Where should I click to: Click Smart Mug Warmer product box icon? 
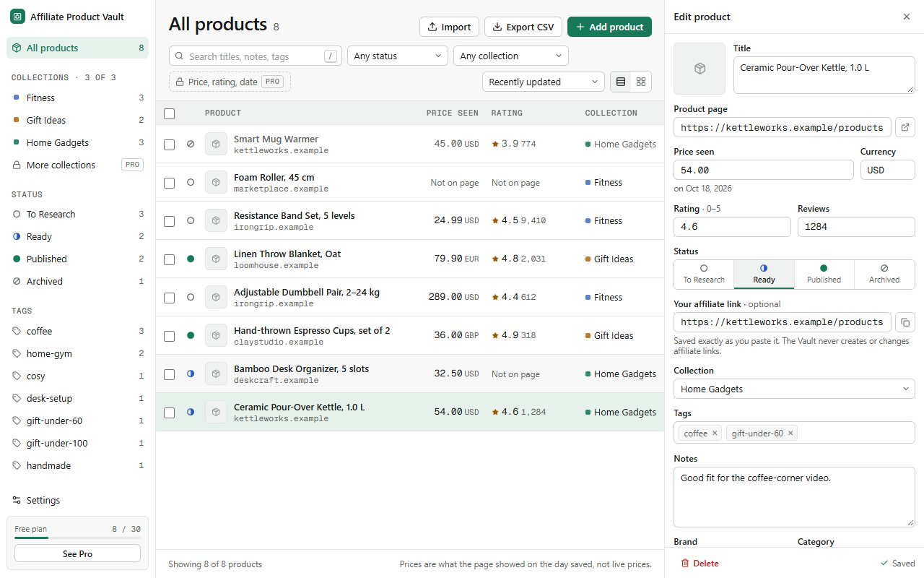(x=216, y=144)
